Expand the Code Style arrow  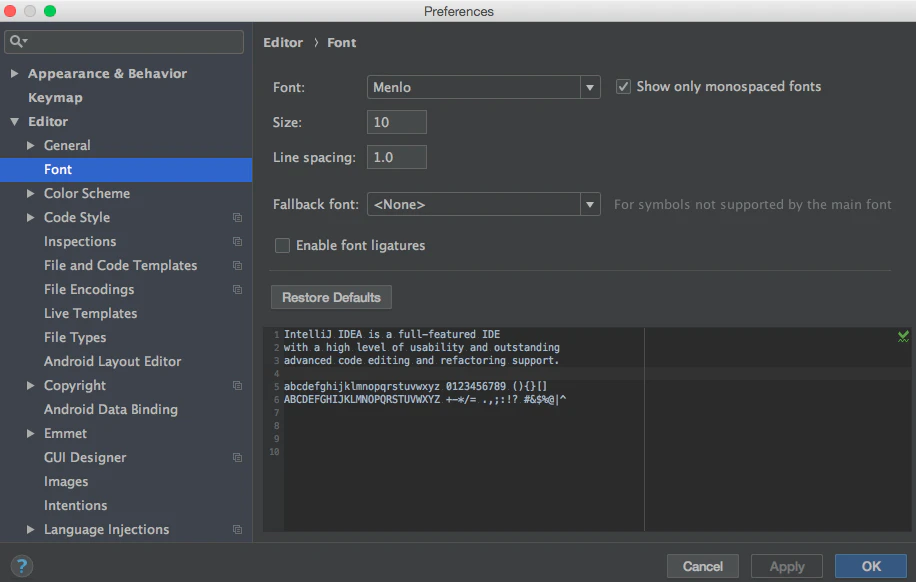[x=30, y=217]
